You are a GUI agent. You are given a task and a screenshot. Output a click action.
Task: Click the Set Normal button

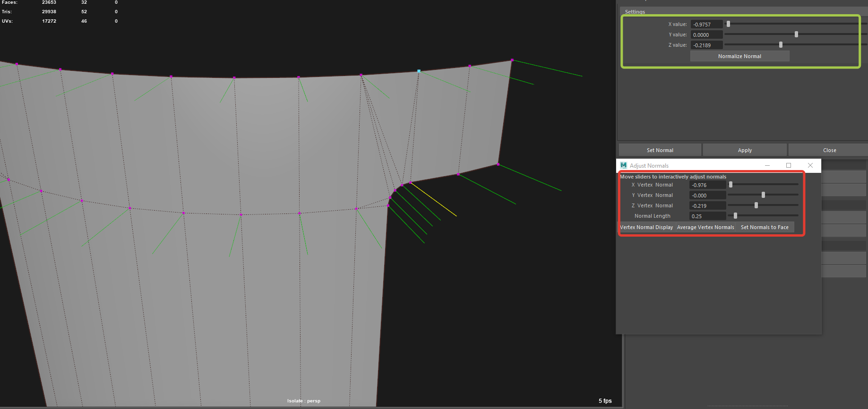[x=660, y=150]
